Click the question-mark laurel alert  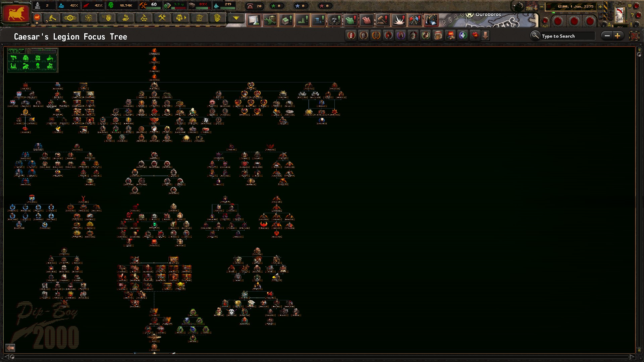click(x=334, y=20)
